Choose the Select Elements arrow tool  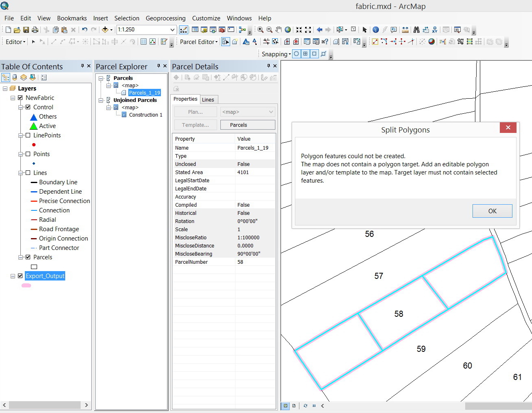point(365,30)
